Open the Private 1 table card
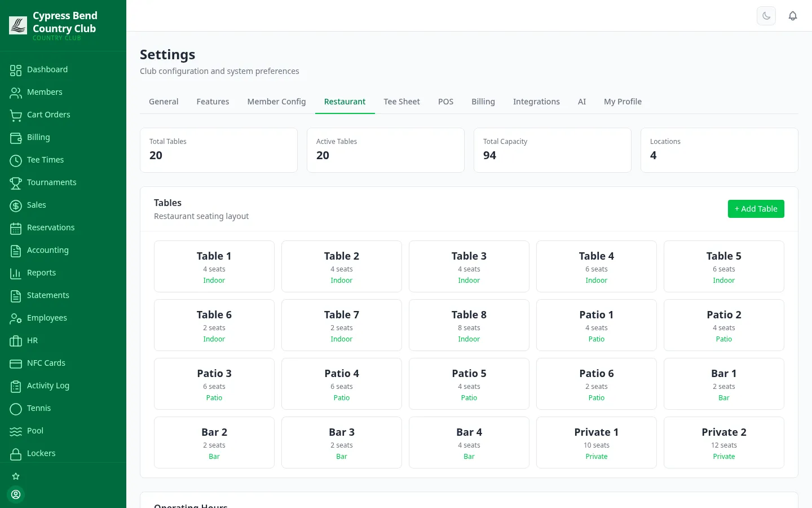Image resolution: width=812 pixels, height=508 pixels. pyautogui.click(x=597, y=443)
